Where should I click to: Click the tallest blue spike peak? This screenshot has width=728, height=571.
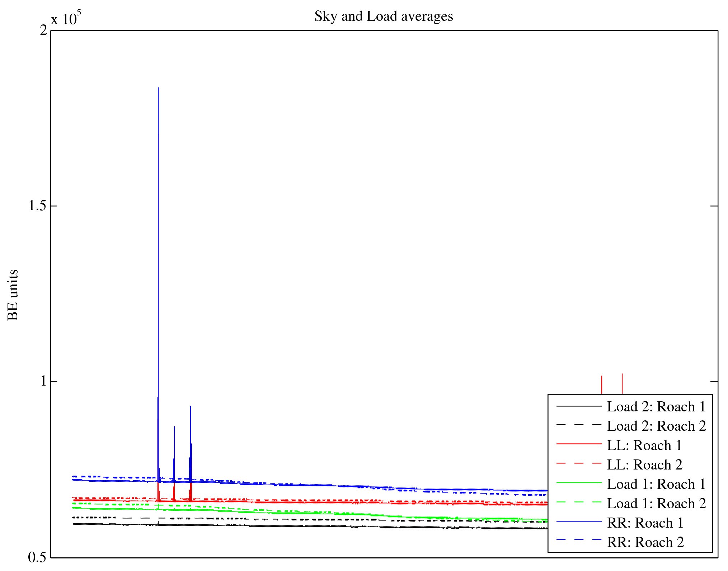[x=158, y=88]
